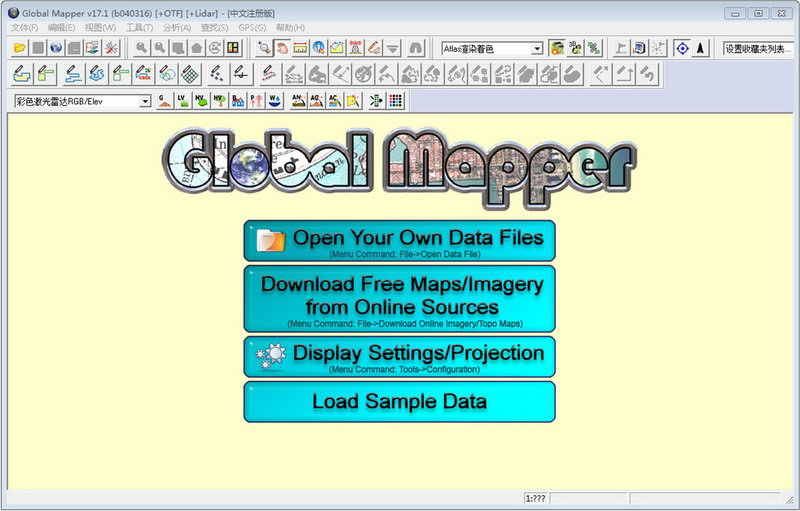Image resolution: width=800 pixels, height=511 pixels.
Task: Click the Water (W) classify icon
Action: click(x=275, y=101)
